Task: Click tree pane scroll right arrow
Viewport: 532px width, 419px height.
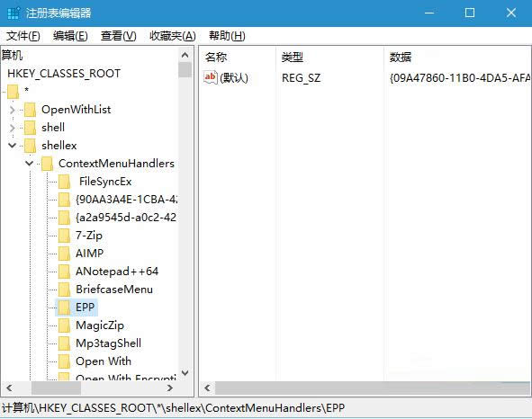Action: click(x=170, y=388)
